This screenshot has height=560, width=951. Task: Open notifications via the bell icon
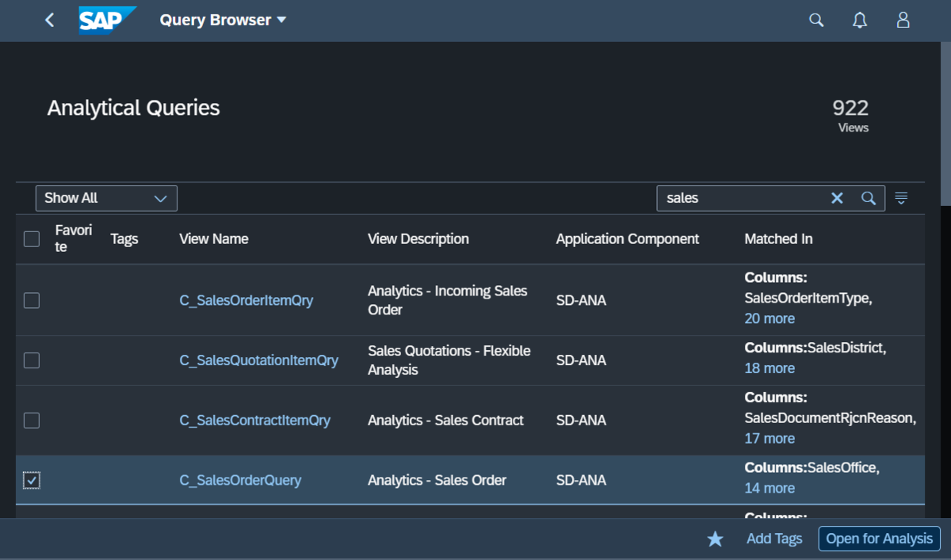coord(859,20)
